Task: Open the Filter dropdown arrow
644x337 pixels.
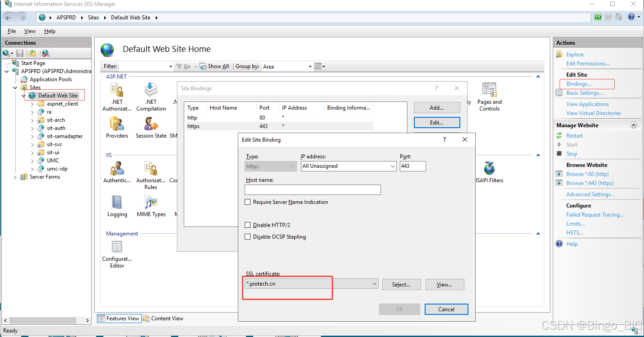Action: click(x=171, y=67)
